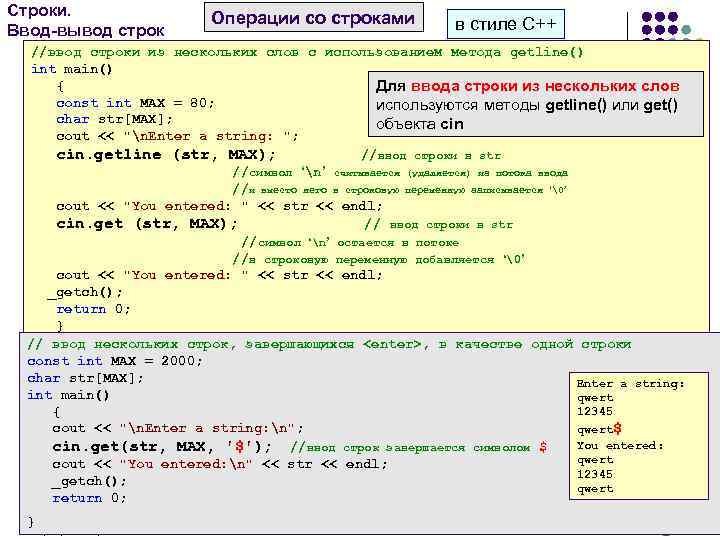Click the "//ввод строки в str" comment beside cin.getline
The image size is (720, 540).
(x=432, y=156)
